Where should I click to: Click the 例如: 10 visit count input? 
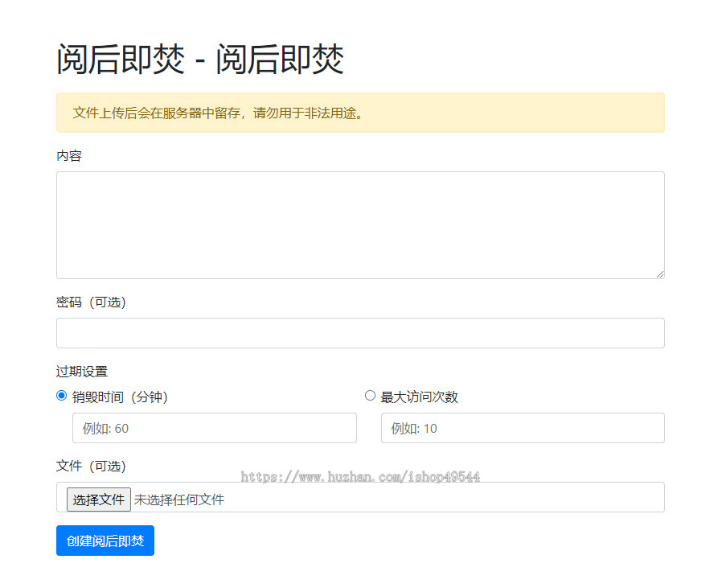click(x=523, y=428)
